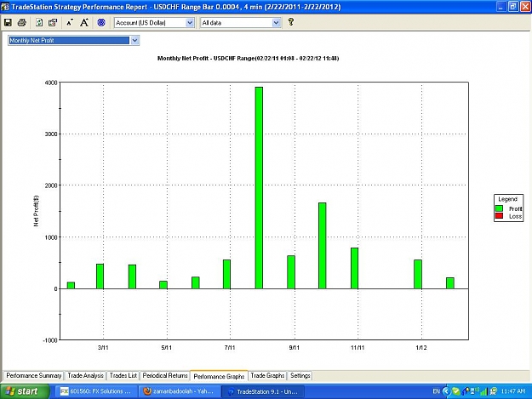Screen dimensions: 532x399
Task: Click the Monthly Net Profit chart title
Action: 248,59
